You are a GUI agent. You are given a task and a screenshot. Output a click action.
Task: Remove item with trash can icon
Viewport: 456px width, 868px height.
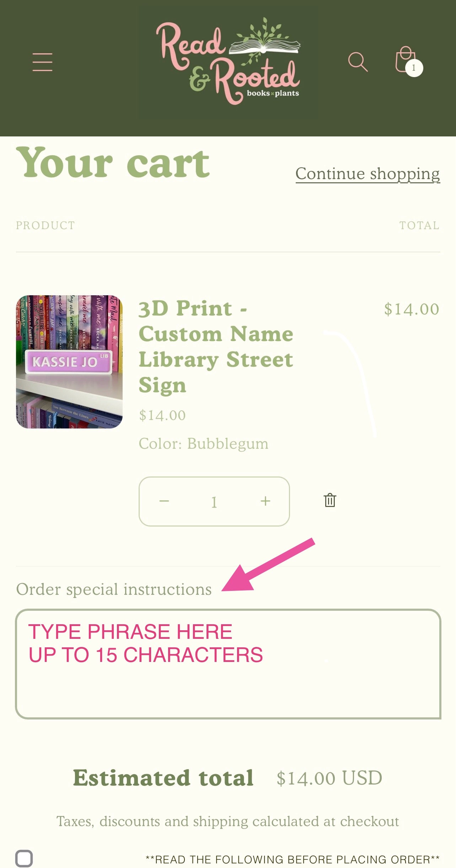(x=330, y=500)
